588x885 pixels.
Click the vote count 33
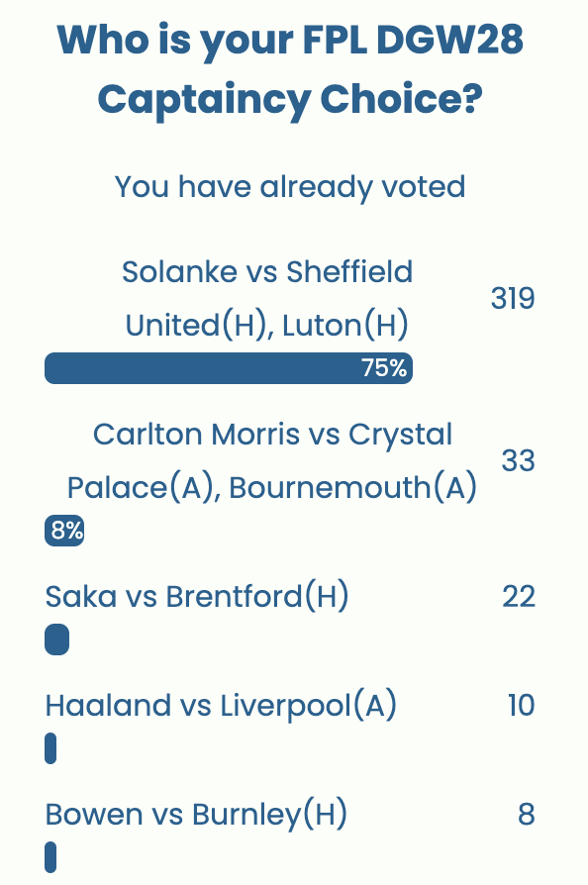pyautogui.click(x=519, y=460)
